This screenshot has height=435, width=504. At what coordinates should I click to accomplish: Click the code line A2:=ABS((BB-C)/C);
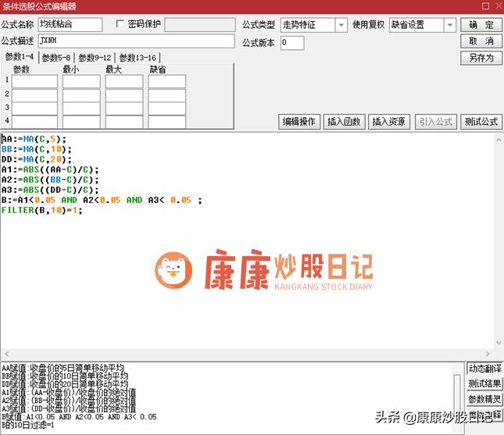tap(50, 180)
